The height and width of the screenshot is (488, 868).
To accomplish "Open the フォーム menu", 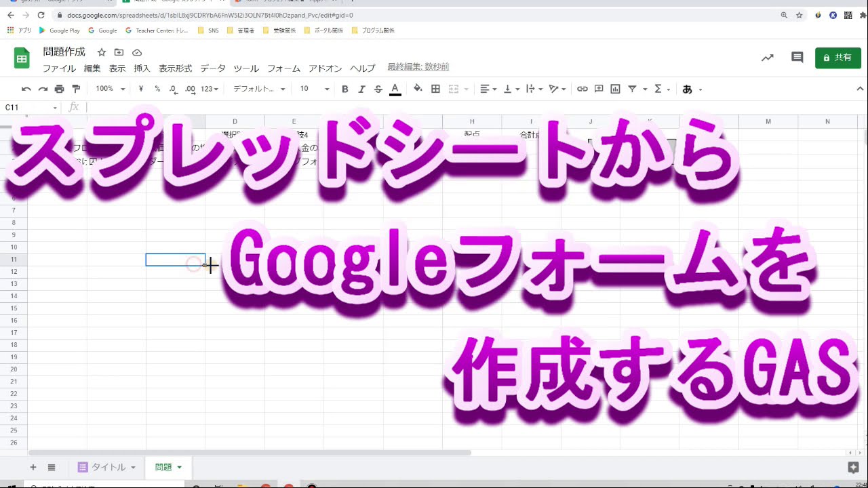I will (x=283, y=68).
